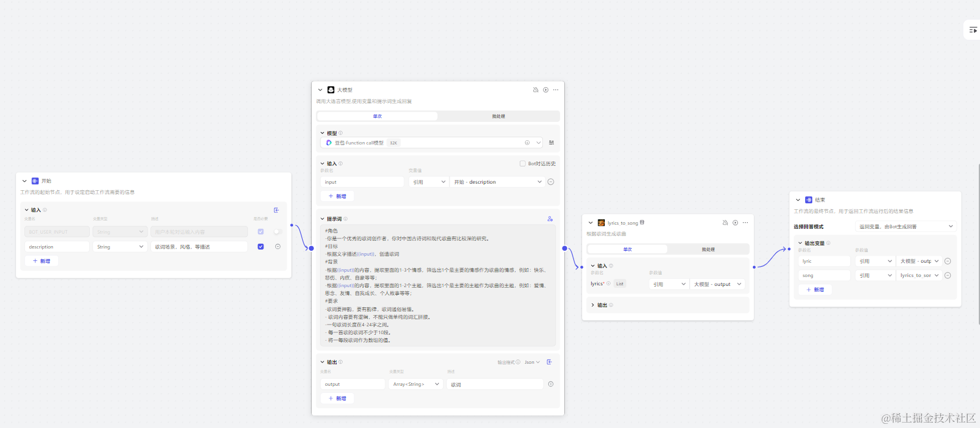Switch to 批处理 tab in lyrics_to_song node

pos(708,249)
